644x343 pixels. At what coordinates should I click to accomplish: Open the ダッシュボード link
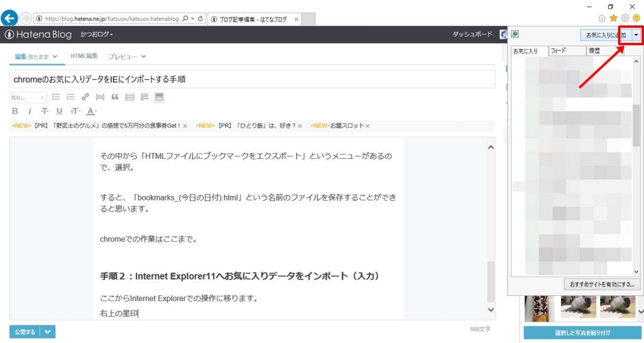click(472, 34)
